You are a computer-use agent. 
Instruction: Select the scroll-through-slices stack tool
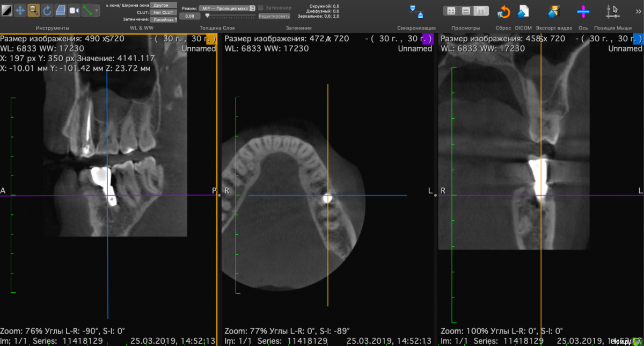pyautogui.click(x=61, y=10)
